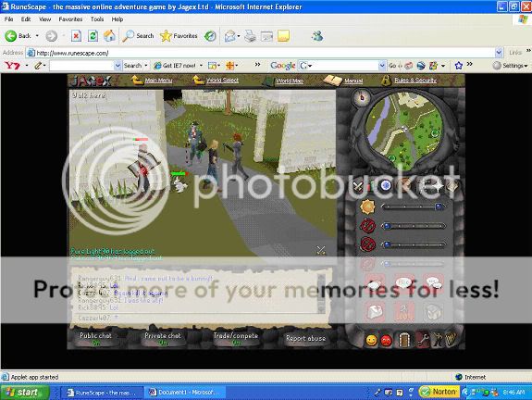532x400 pixels.
Task: Open the File menu
Action: (x=9, y=19)
